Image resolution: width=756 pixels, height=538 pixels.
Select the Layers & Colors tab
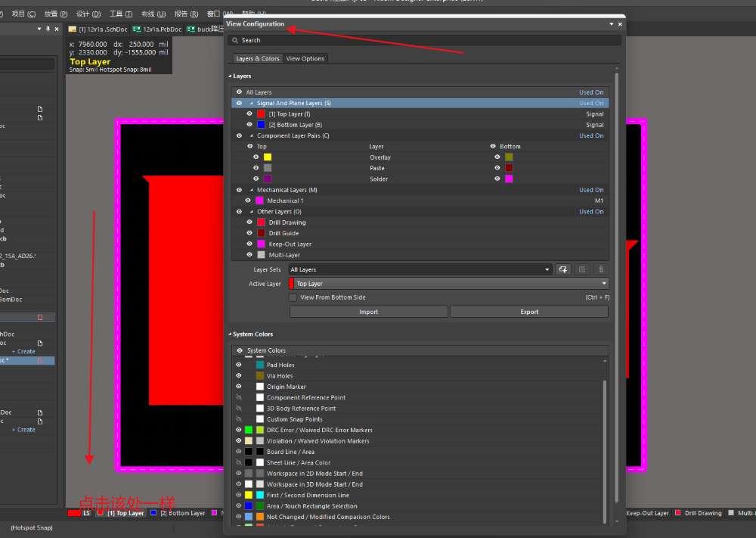coord(258,58)
